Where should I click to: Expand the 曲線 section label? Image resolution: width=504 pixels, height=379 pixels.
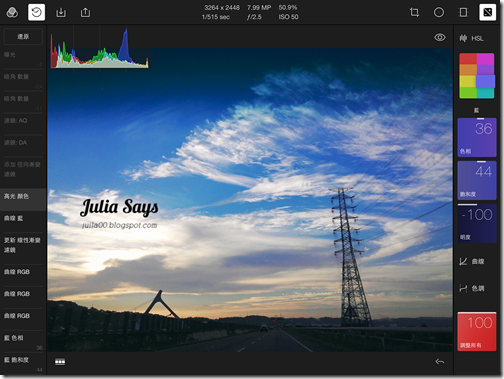pos(478,261)
